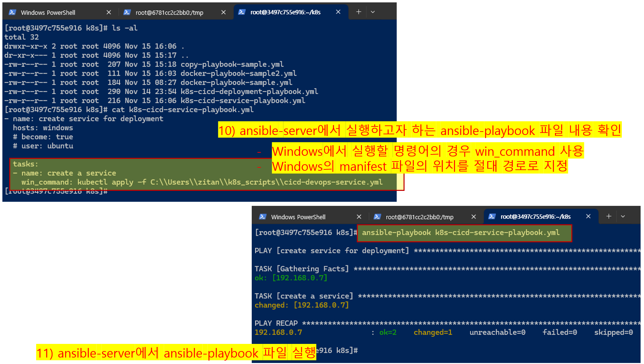Viewport: 644px width, 364px height.
Task: Click file name docker-playbook-sample.yml
Action: point(236,82)
